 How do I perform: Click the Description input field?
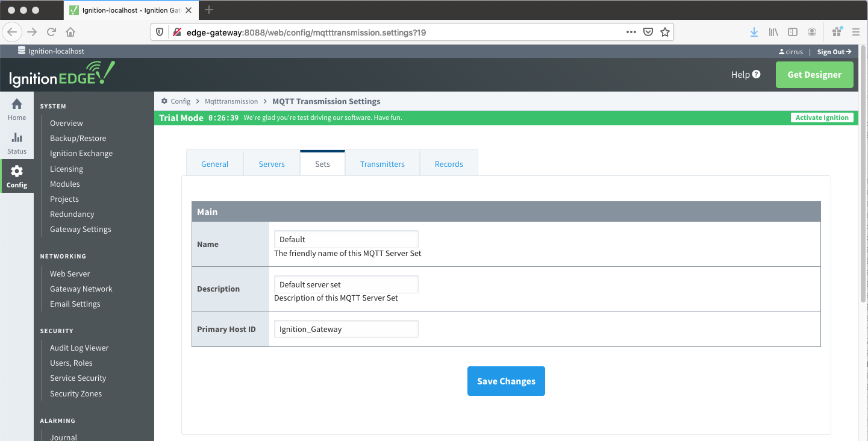[346, 284]
